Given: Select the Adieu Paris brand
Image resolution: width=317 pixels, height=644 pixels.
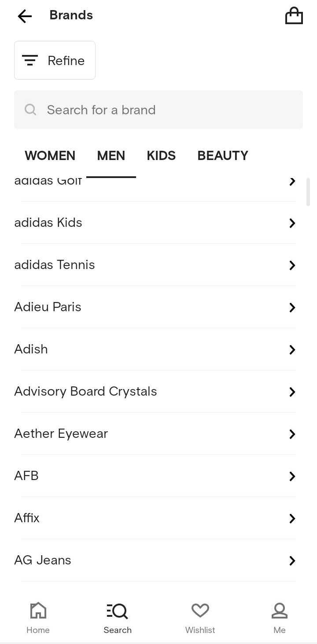Looking at the screenshot, I should [x=48, y=307].
